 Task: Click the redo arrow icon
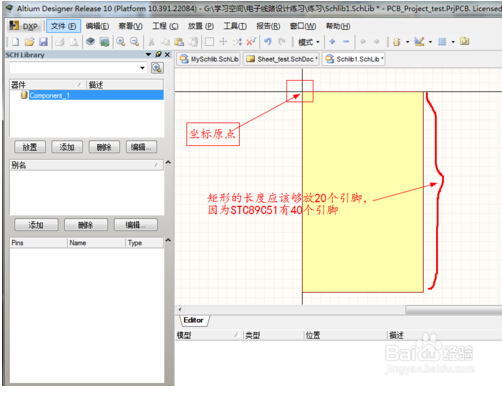pos(282,42)
